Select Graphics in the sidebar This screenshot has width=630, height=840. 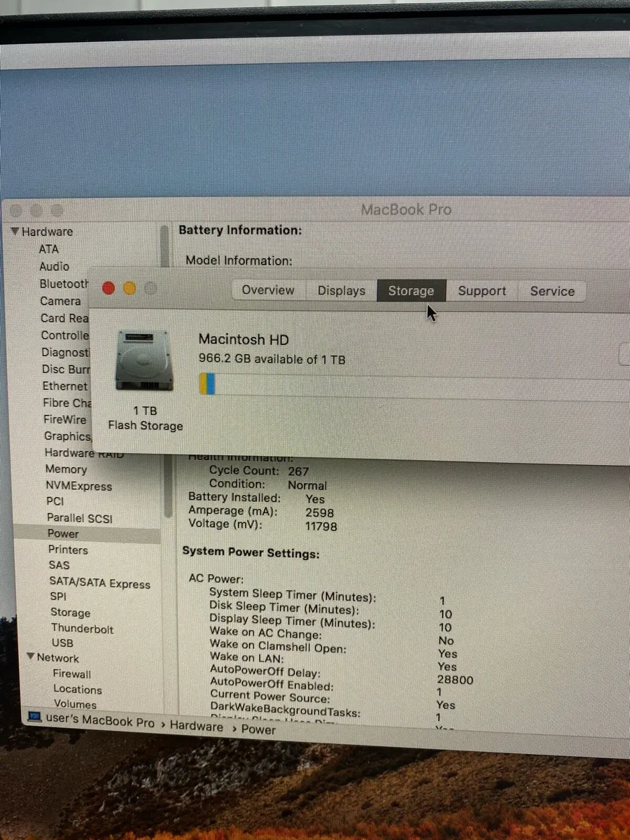pos(68,436)
